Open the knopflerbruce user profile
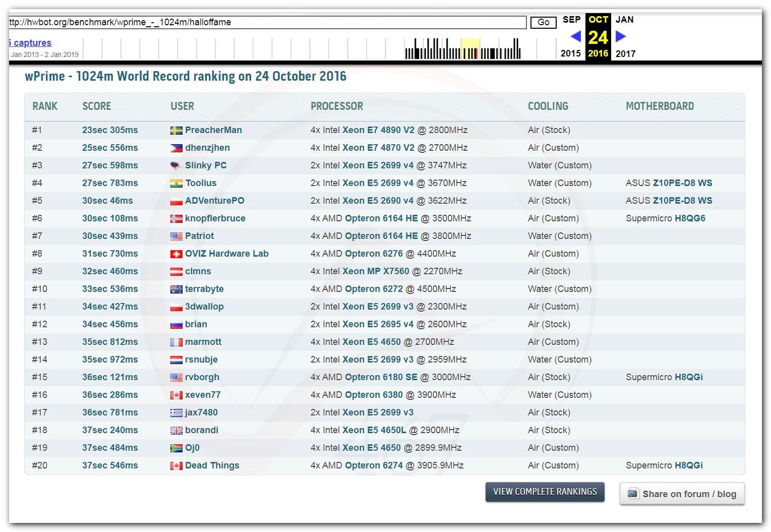This screenshot has height=532, width=771. point(215,218)
